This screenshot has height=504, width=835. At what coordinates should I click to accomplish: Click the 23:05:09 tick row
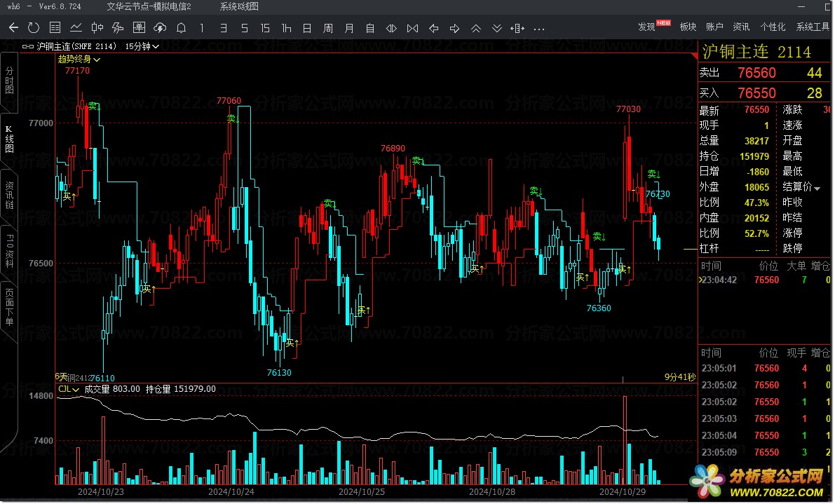(765, 452)
